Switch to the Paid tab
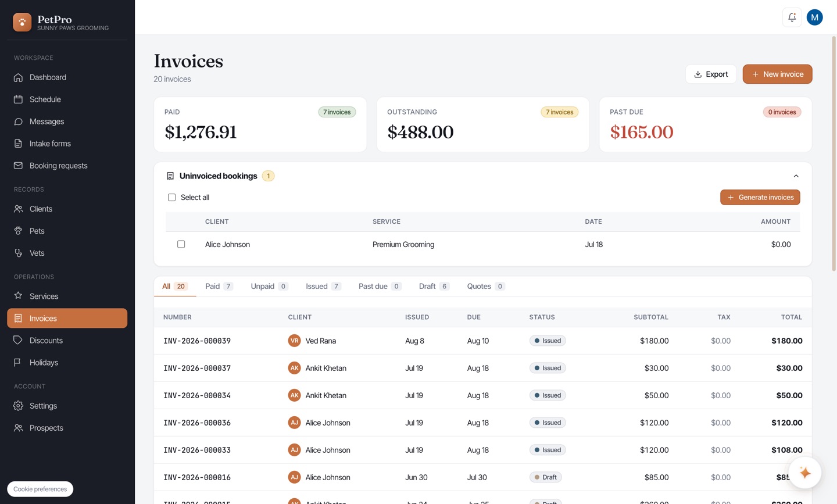Viewport: 837px width, 504px height. tap(219, 286)
